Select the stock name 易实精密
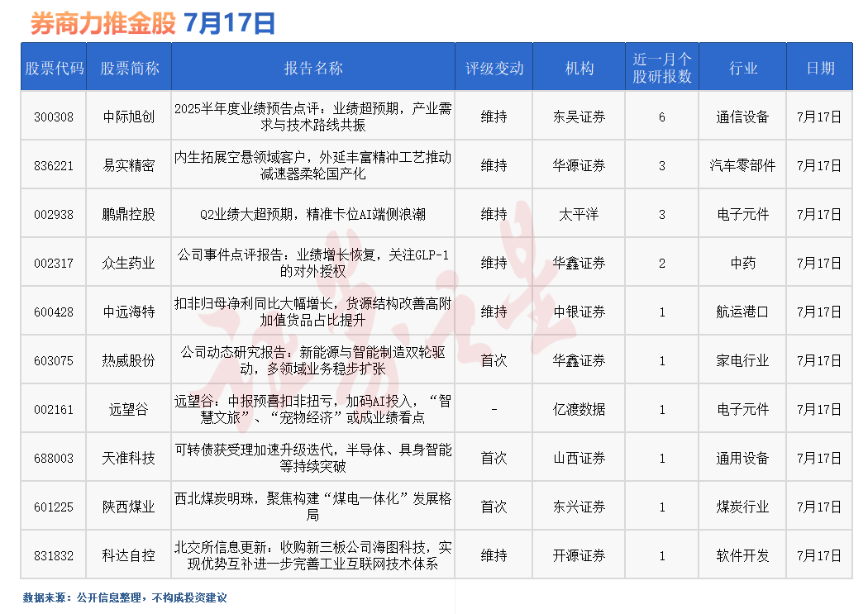This screenshot has height=614, width=868. [129, 165]
